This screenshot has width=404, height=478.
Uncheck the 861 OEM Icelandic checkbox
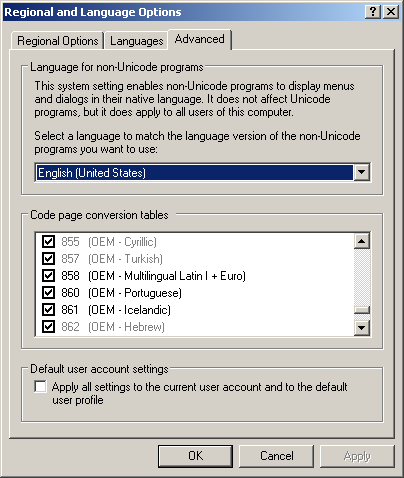tap(48, 310)
